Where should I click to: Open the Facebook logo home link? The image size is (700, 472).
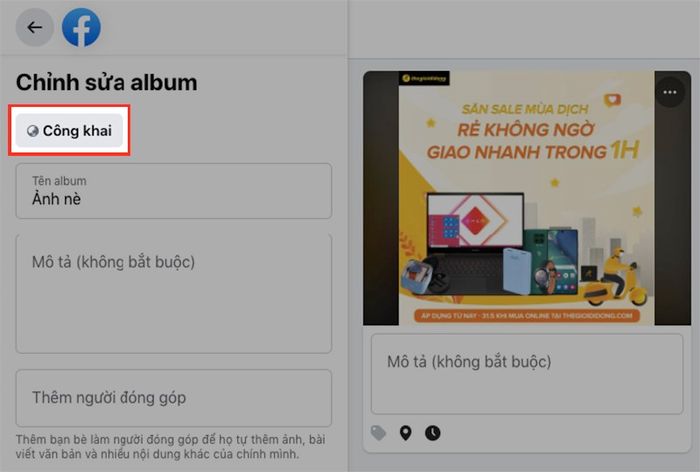81,27
